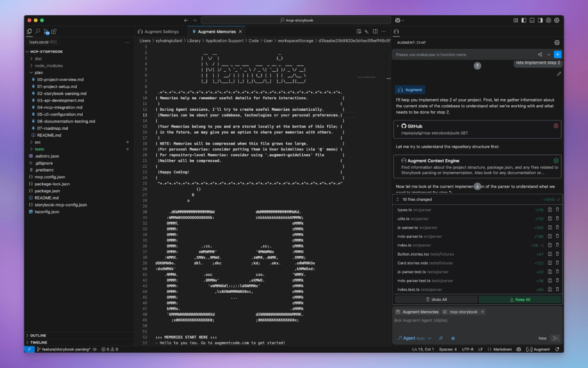Open Manage gear in title bar

[x=557, y=20]
